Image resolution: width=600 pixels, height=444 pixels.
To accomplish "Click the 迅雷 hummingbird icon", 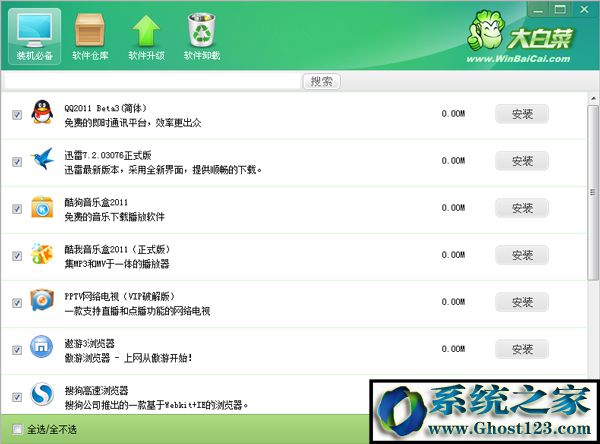I will click(x=42, y=158).
